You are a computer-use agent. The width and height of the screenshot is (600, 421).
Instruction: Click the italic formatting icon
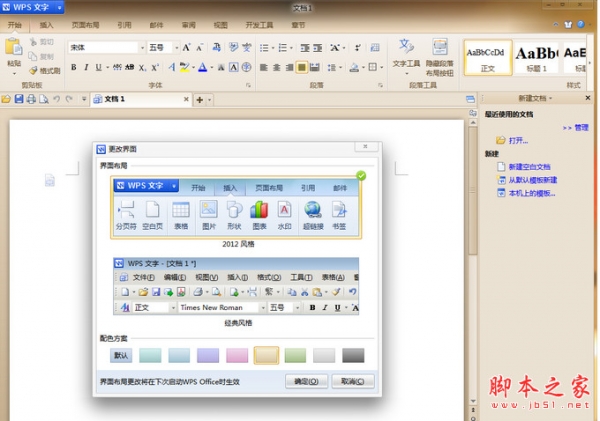(87, 67)
